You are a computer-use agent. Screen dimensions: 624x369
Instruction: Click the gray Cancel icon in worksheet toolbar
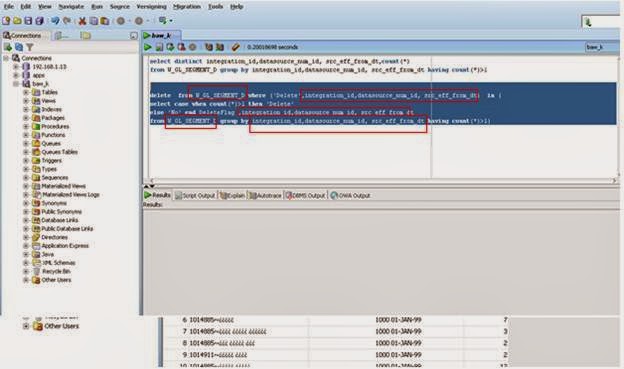point(193,47)
